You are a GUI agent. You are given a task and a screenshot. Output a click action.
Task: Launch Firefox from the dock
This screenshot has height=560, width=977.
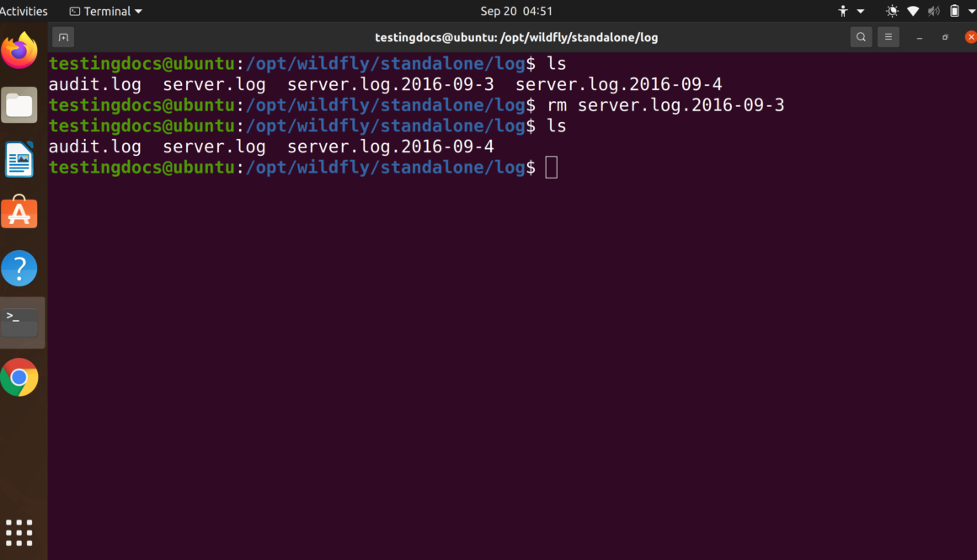(19, 51)
